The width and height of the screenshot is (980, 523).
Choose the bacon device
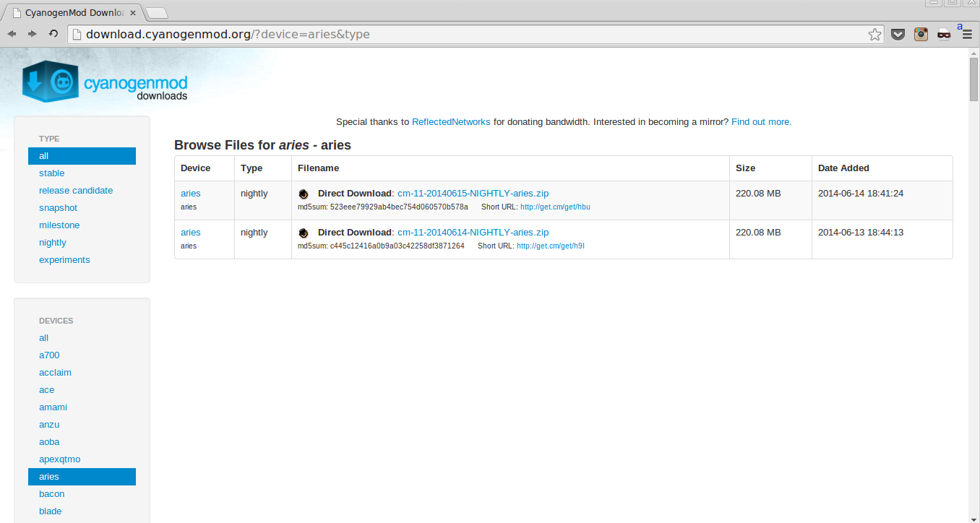[x=52, y=494]
